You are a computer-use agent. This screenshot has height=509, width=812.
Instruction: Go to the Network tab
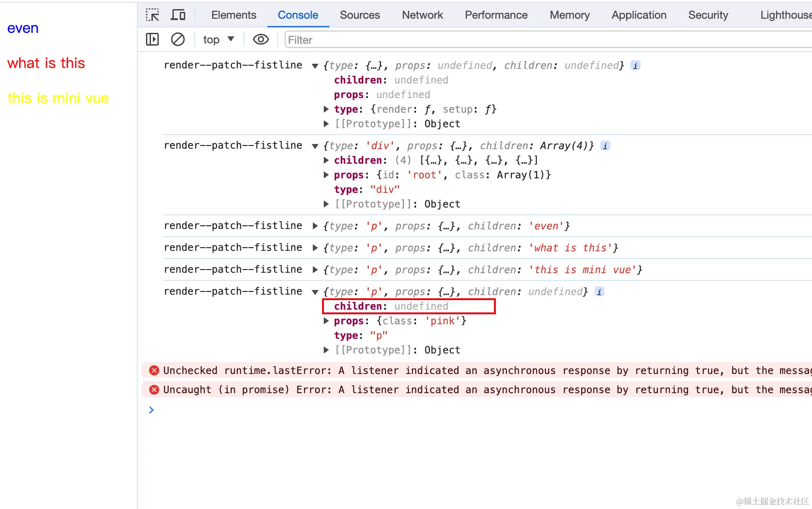click(422, 15)
